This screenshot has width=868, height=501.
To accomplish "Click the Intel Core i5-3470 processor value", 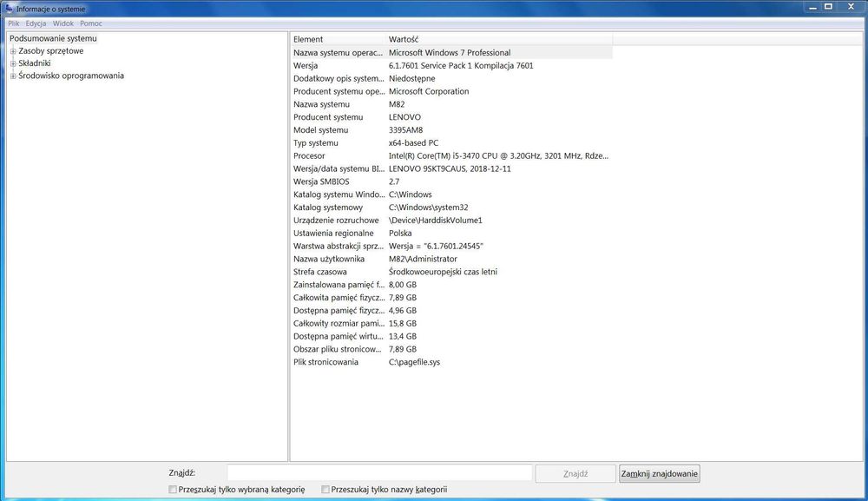I will (498, 156).
